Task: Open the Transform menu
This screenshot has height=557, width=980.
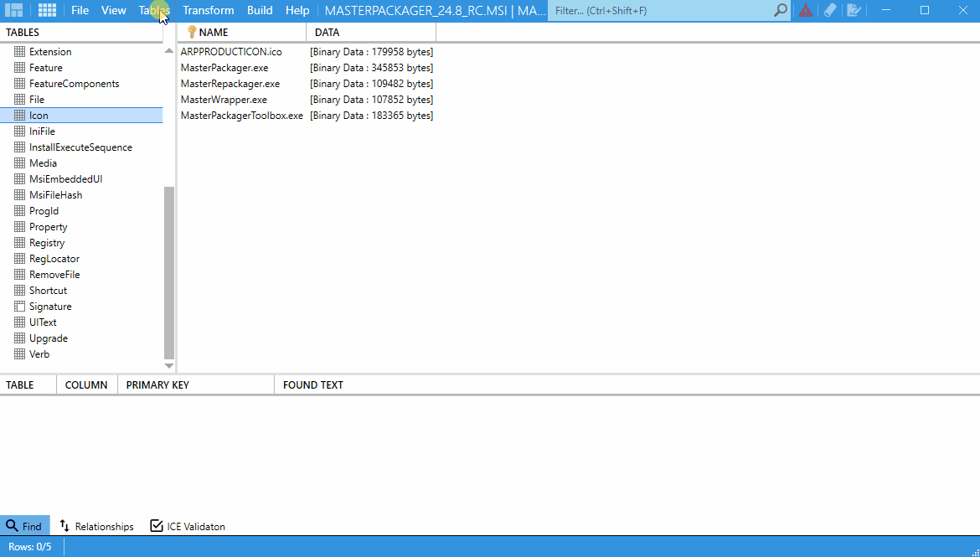Action: [x=208, y=11]
